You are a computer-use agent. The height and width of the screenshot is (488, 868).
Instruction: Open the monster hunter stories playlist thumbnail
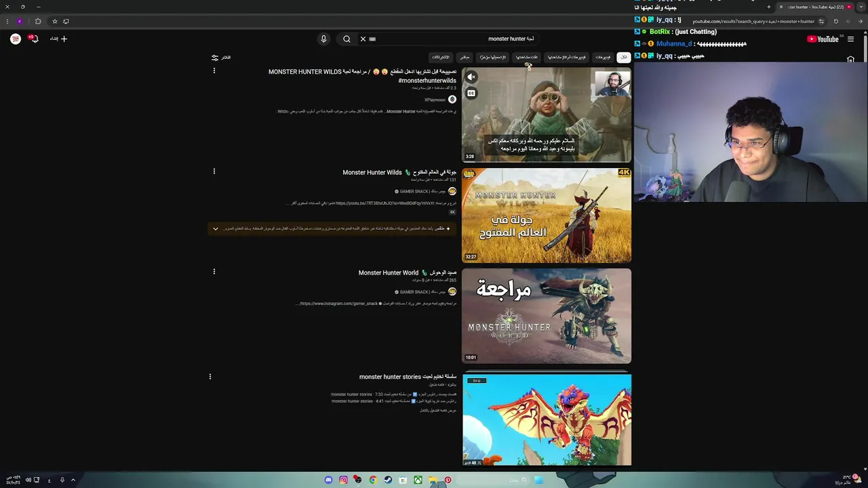[547, 420]
